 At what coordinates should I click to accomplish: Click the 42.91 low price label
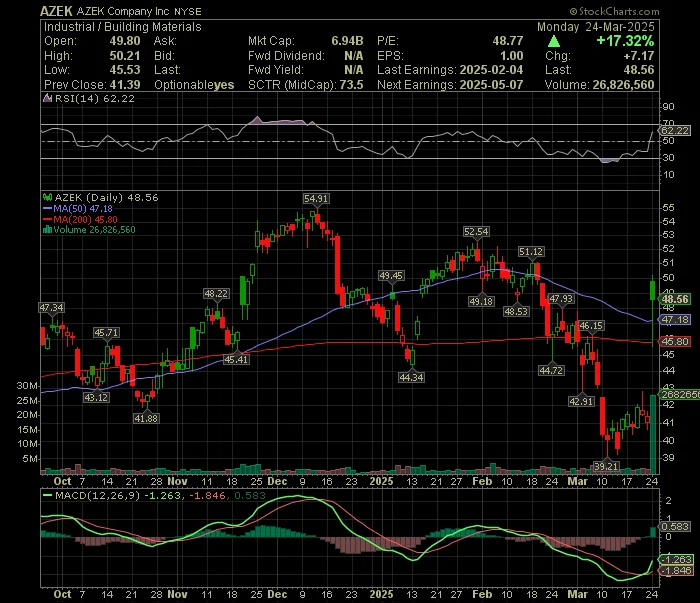[x=581, y=402]
